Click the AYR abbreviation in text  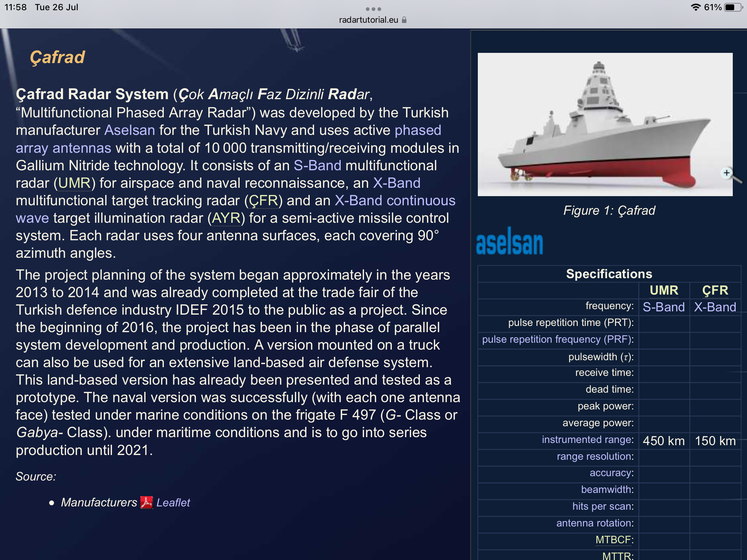point(226,218)
